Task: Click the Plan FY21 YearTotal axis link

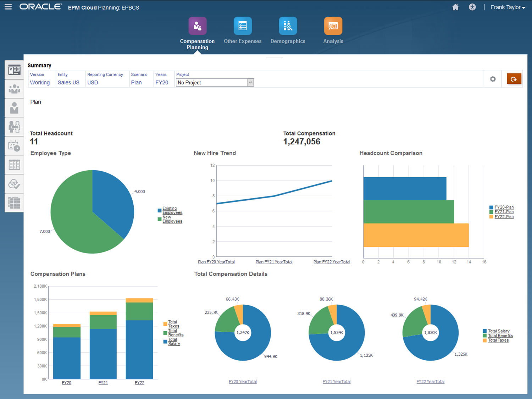Action: (x=274, y=262)
